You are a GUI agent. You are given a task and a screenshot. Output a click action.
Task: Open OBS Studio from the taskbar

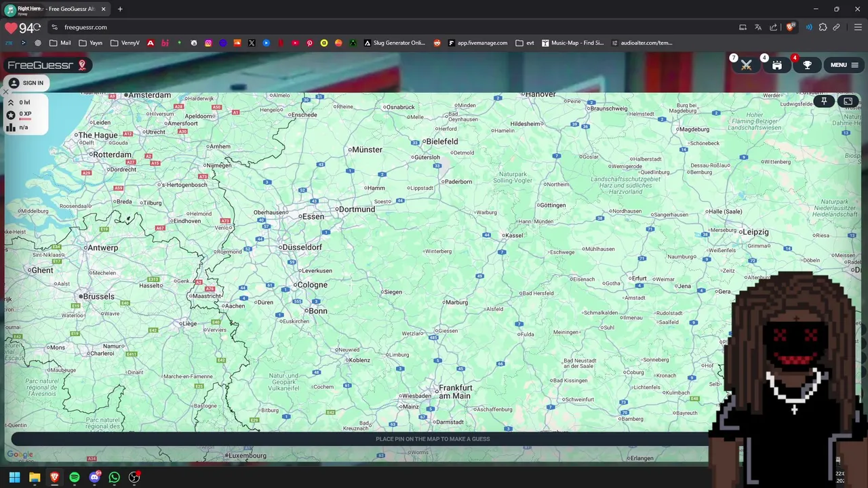[134, 477]
